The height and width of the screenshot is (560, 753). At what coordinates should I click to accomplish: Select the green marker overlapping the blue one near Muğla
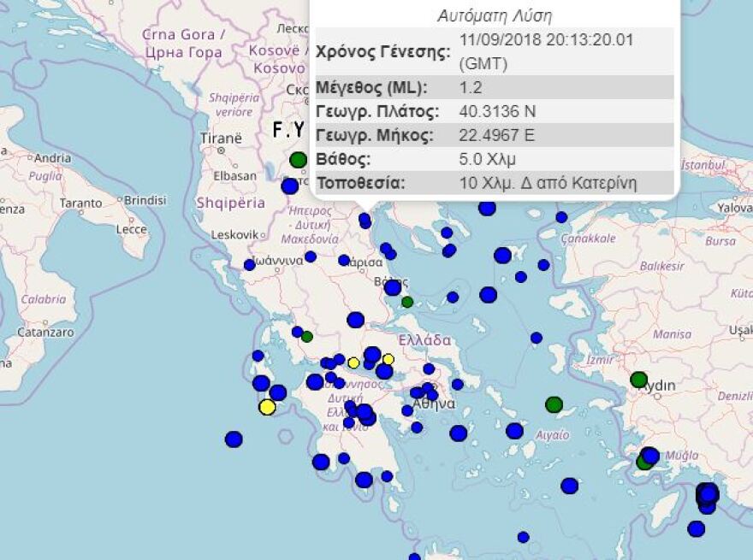point(645,463)
